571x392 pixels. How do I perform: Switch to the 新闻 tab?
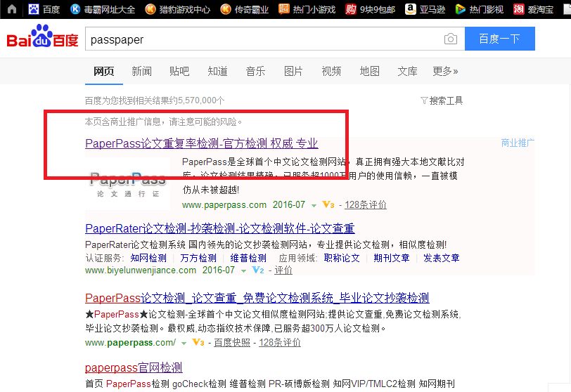[141, 71]
